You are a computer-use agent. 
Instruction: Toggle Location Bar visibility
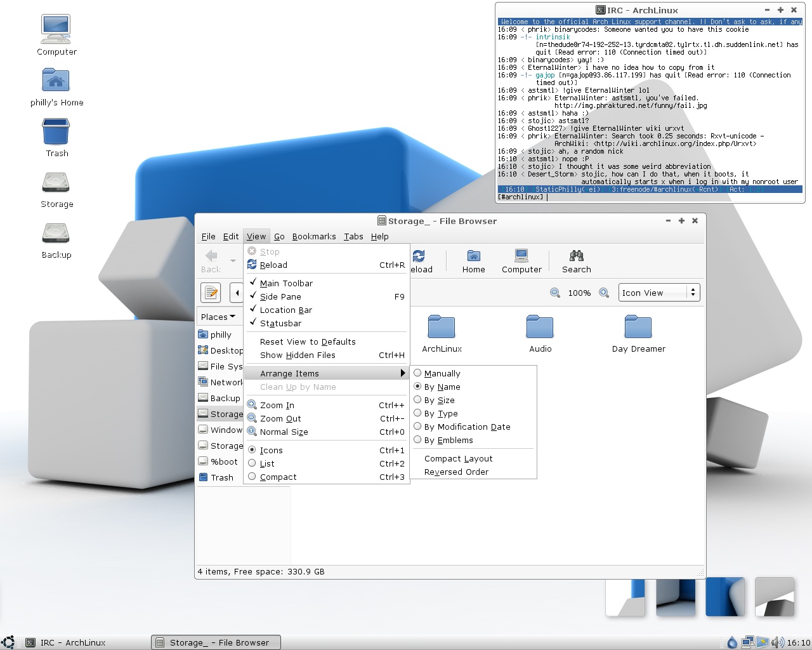[327, 310]
